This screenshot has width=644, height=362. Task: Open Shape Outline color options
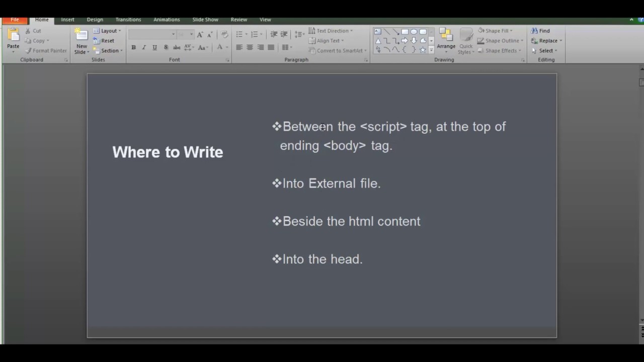(500, 41)
